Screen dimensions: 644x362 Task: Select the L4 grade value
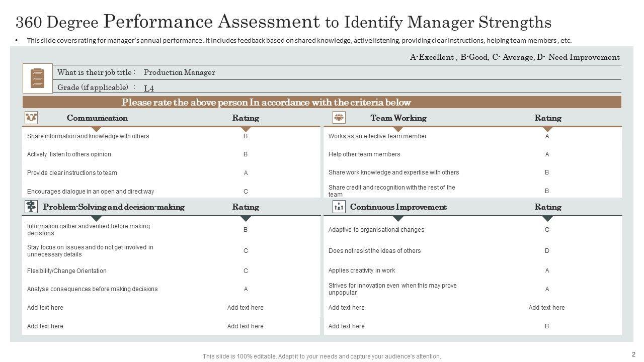tap(149, 88)
